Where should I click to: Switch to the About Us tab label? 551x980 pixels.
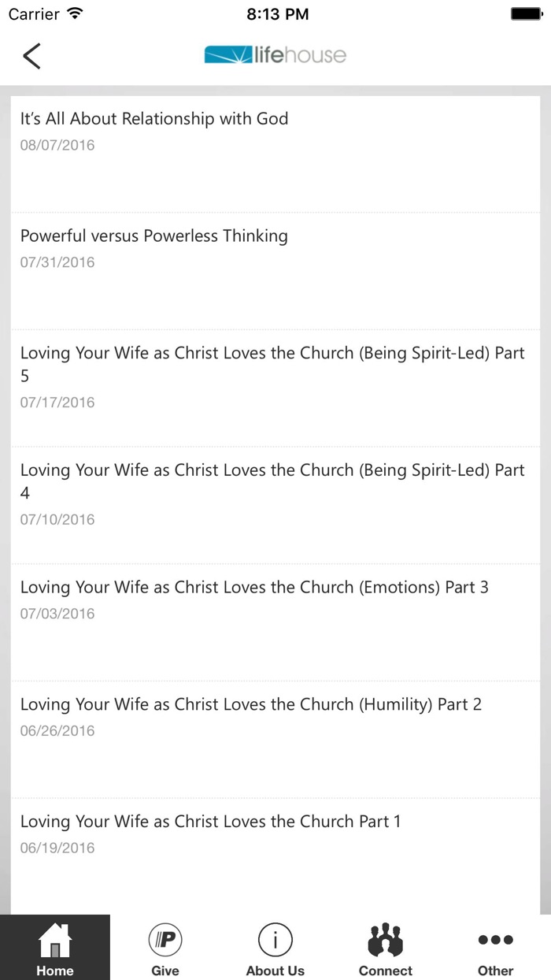275,971
